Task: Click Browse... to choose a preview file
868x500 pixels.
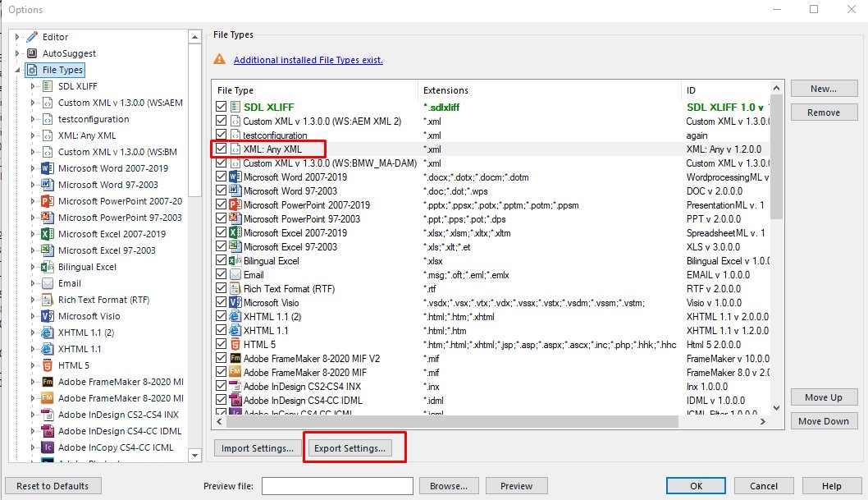Action: point(449,486)
